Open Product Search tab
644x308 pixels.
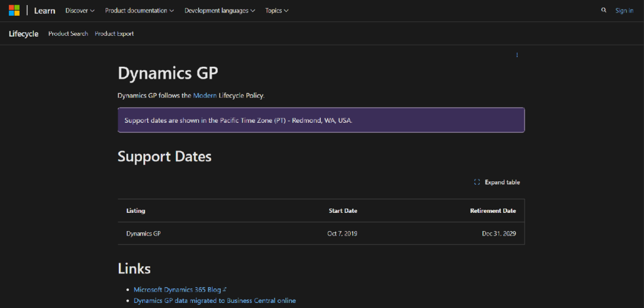68,34
